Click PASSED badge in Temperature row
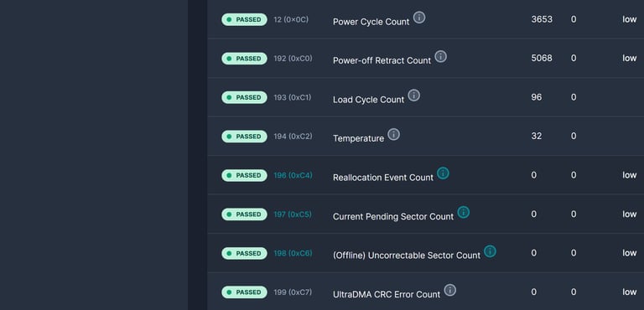 244,137
